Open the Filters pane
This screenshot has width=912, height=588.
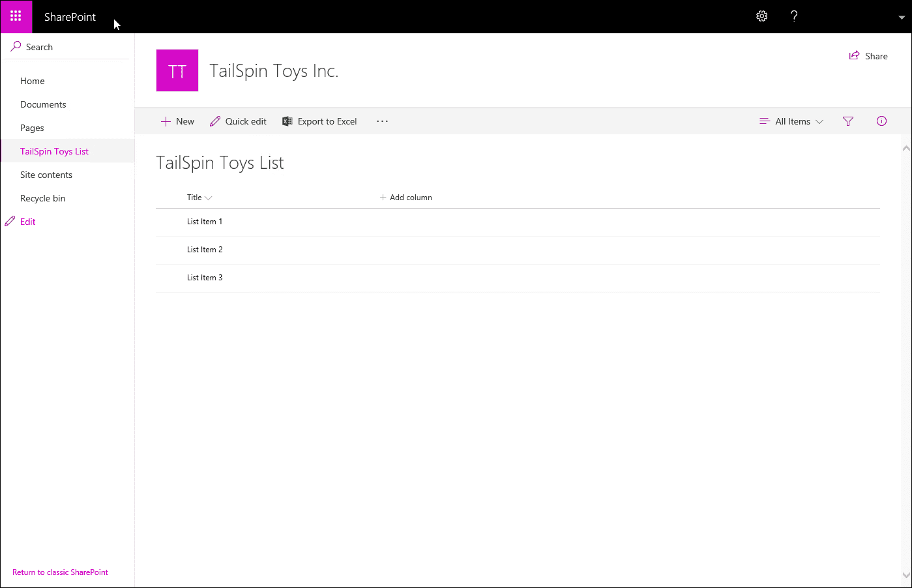tap(847, 121)
